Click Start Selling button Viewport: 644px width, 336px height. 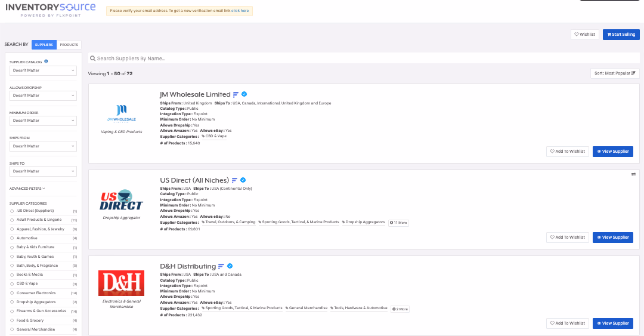[x=621, y=35]
